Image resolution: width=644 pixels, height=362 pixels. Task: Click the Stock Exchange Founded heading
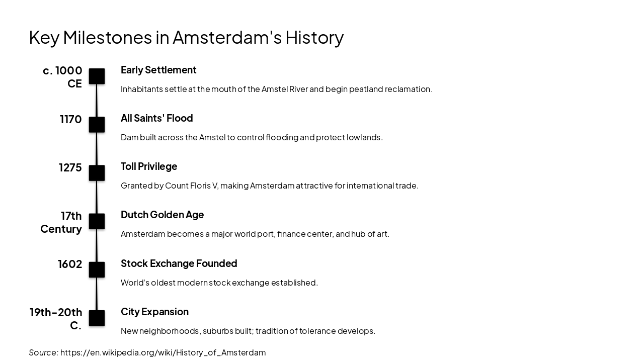tap(179, 263)
